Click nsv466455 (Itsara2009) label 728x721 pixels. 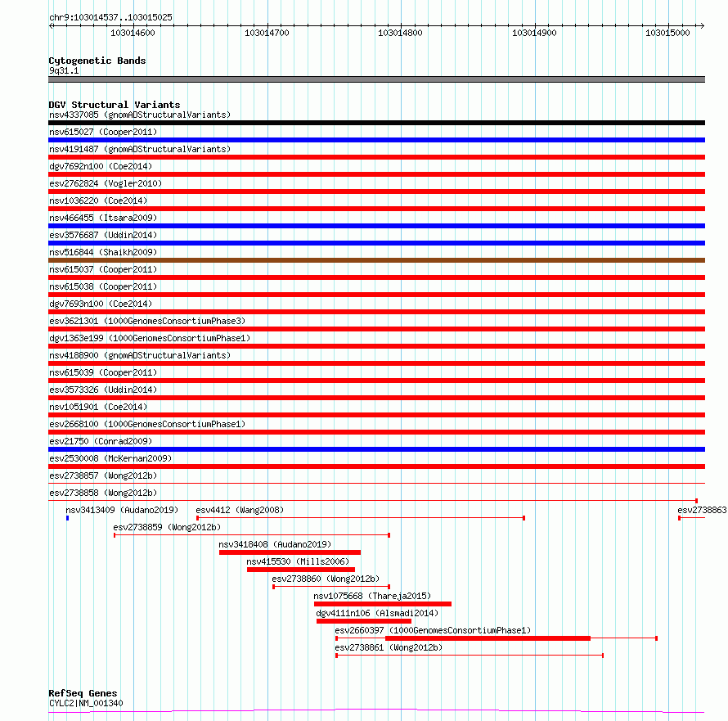(x=103, y=218)
